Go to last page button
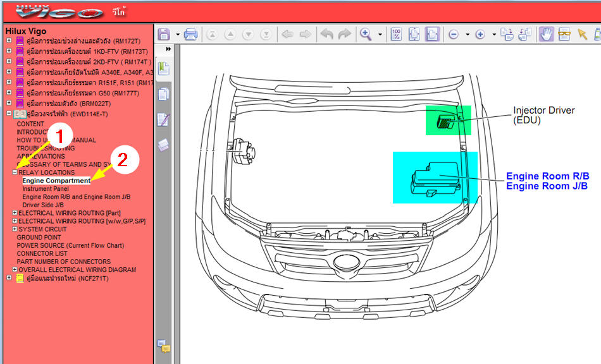This screenshot has width=601, height=364. tap(266, 35)
